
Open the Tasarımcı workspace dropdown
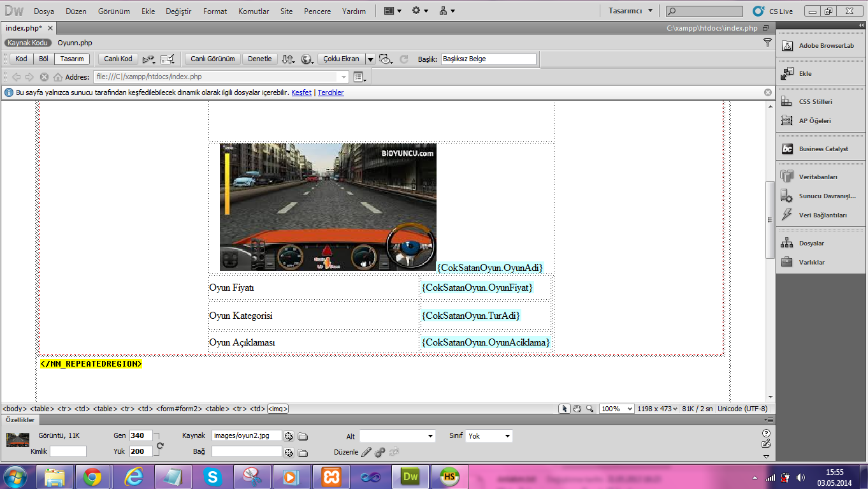[630, 11]
